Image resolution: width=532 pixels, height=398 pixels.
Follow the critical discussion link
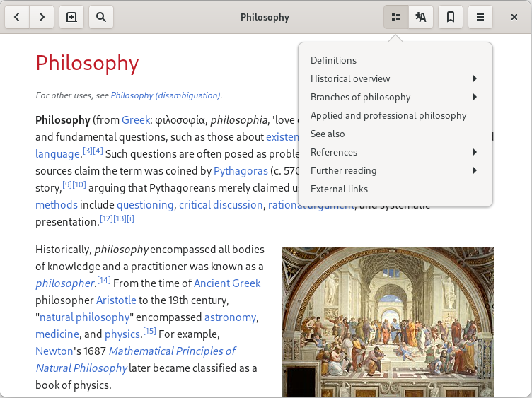tap(221, 205)
